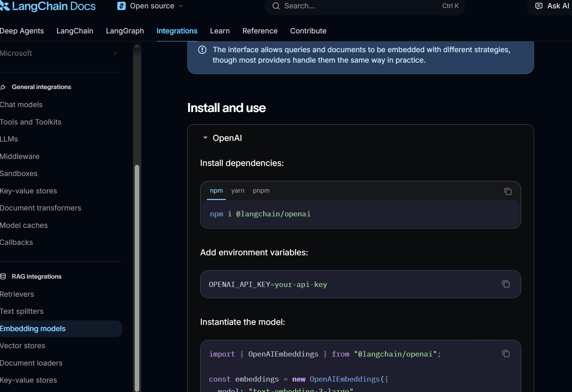
Task: Switch to the LangGraph tab
Action: pyautogui.click(x=125, y=31)
